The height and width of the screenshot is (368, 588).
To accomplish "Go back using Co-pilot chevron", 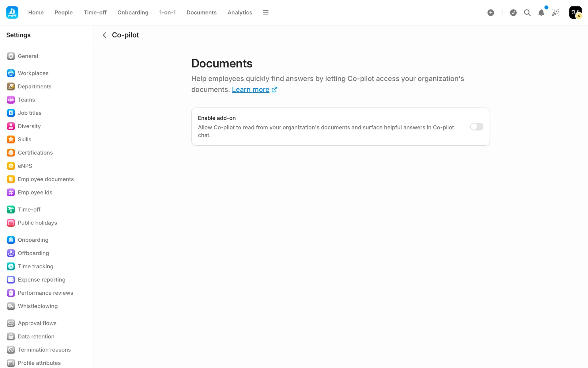I will click(105, 35).
